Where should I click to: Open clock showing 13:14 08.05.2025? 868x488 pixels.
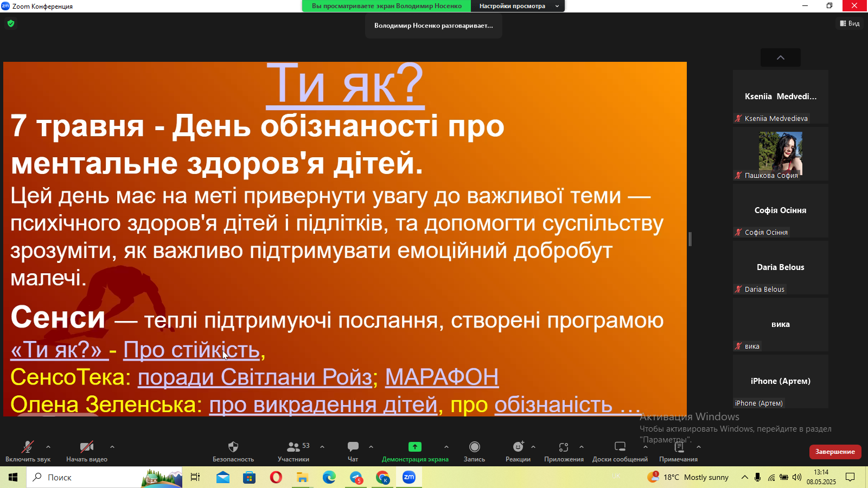coord(821,477)
